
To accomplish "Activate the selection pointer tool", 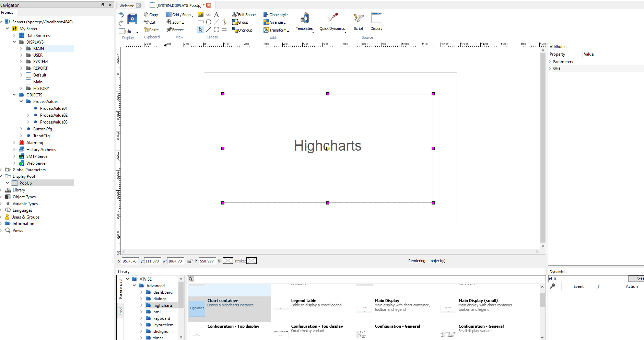I will (201, 30).
